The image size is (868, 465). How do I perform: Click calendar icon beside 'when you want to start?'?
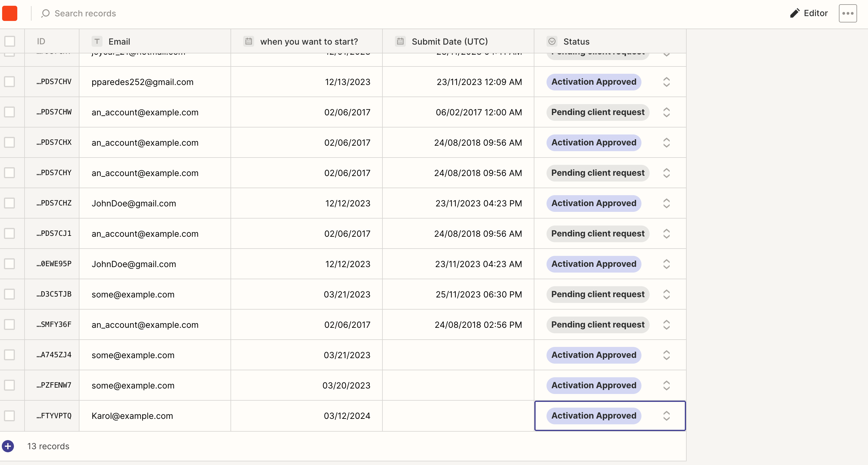click(249, 42)
